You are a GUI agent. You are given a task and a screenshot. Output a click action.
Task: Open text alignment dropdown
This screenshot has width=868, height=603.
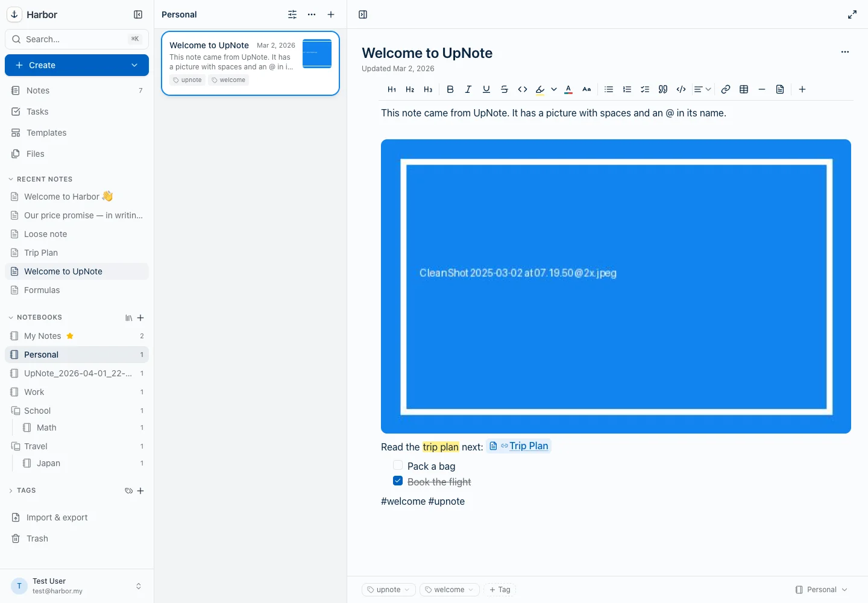(x=703, y=89)
